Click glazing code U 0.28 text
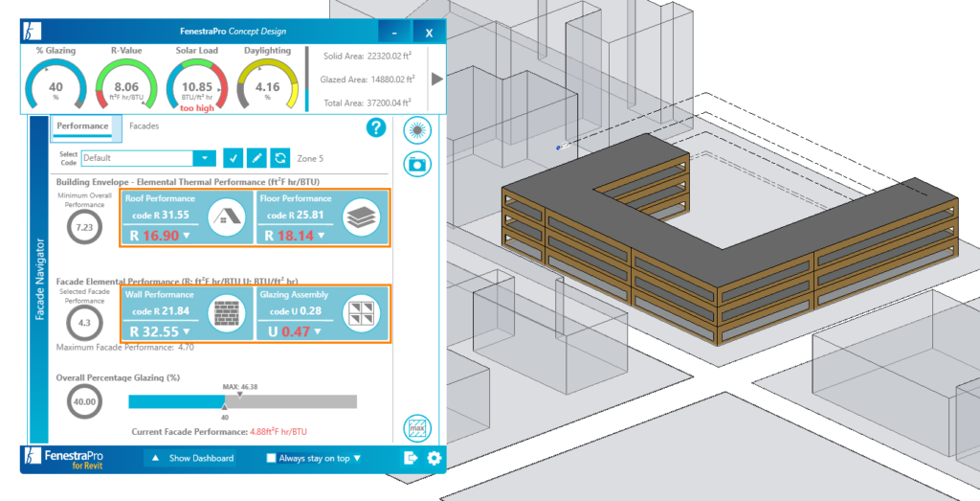Viewport: 980px width, 501px height. coord(296,311)
